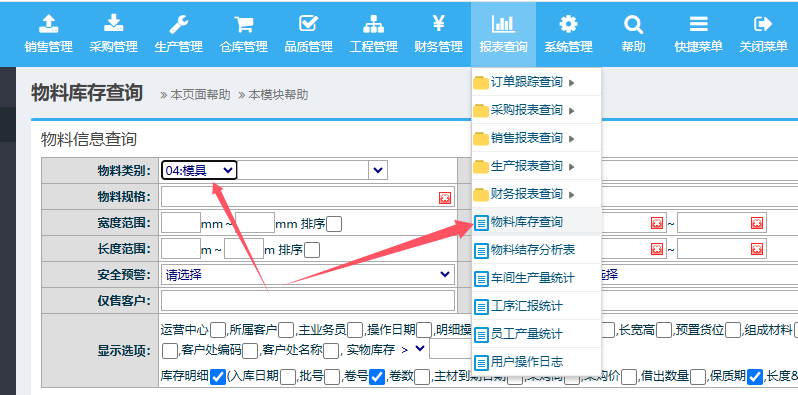798x395 pixels.
Task: Open the 本页面帮助 link
Action: pyautogui.click(x=195, y=95)
